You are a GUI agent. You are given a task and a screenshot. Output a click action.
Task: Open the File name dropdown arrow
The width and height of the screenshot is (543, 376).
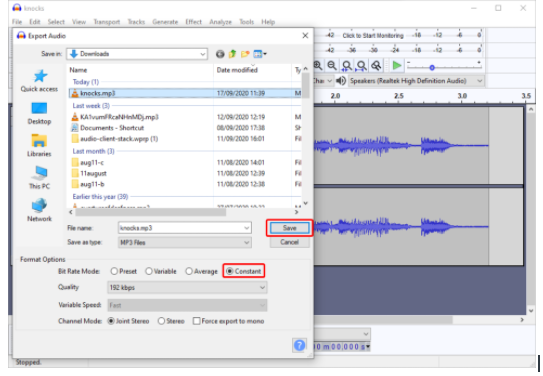coord(247,228)
